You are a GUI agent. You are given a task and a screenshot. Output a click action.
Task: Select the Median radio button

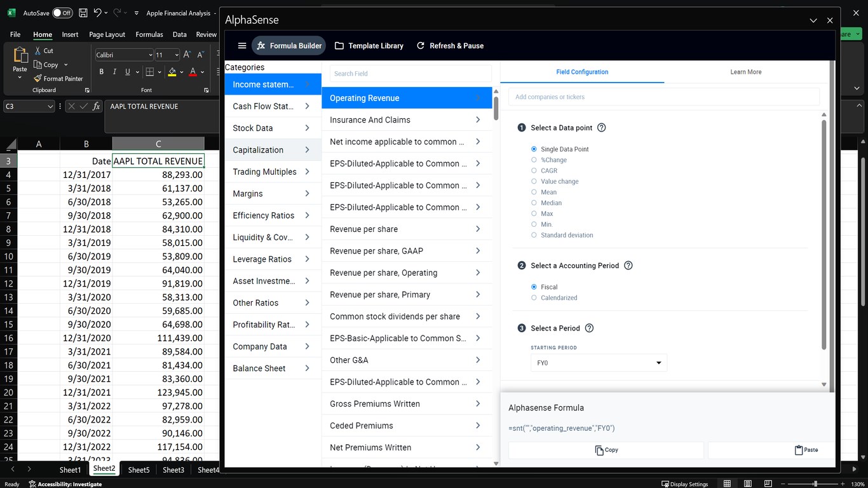[x=534, y=203]
